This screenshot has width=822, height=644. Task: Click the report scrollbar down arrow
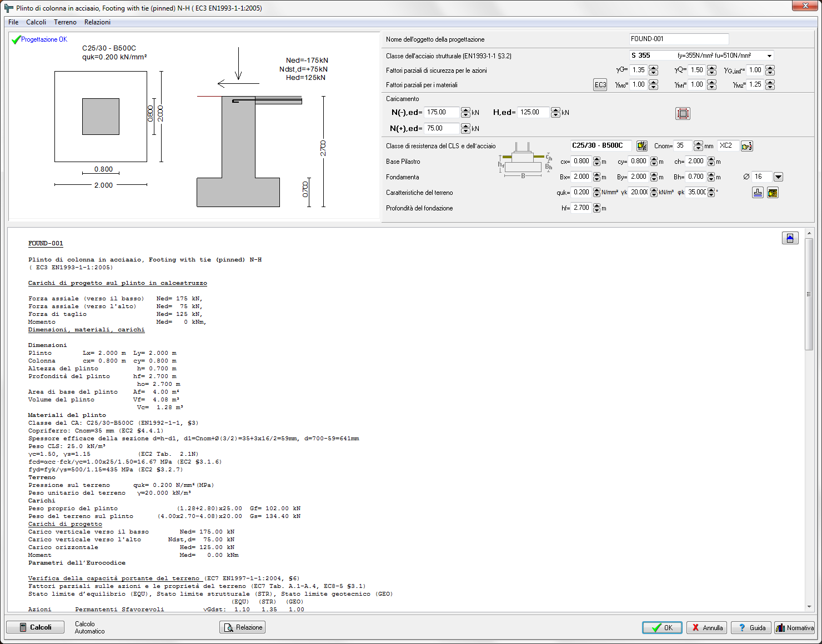(809, 607)
